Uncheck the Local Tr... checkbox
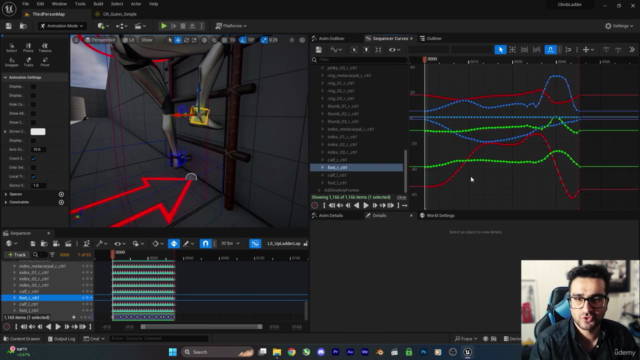 coord(33,176)
